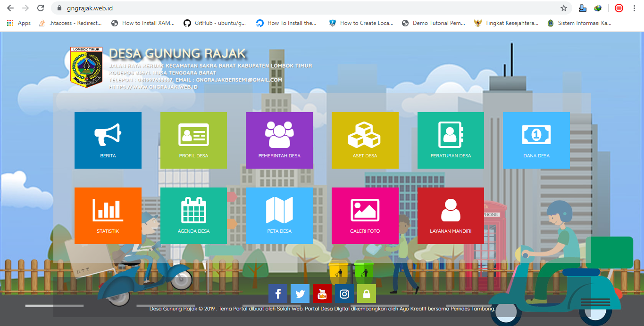Open the Berita announcements tile
Viewport: 644px width, 326px height.
[108, 140]
